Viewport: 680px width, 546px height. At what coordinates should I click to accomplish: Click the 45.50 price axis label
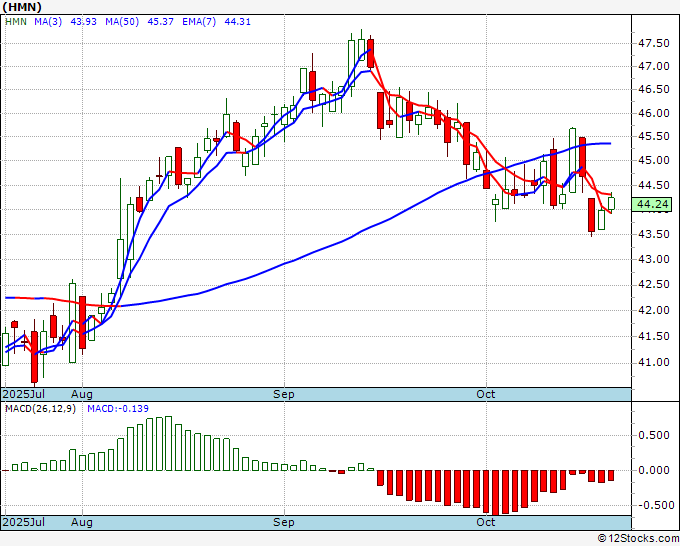click(x=654, y=137)
